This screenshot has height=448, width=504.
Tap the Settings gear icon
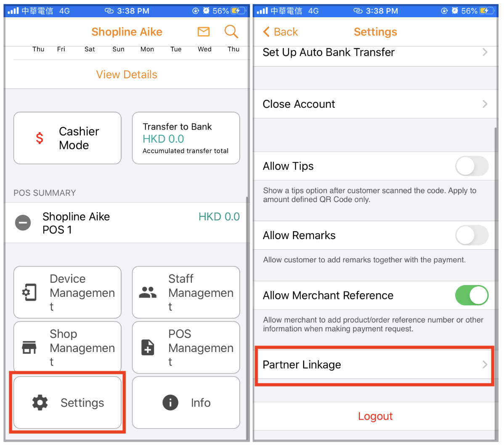coord(40,403)
